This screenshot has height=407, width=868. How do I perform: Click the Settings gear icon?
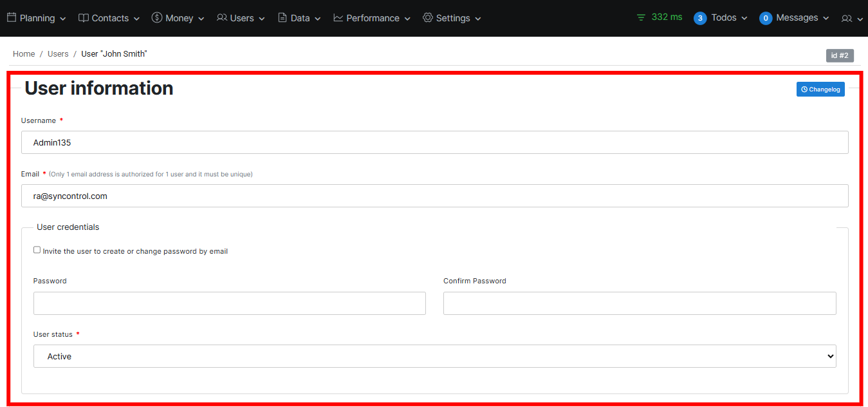point(428,18)
